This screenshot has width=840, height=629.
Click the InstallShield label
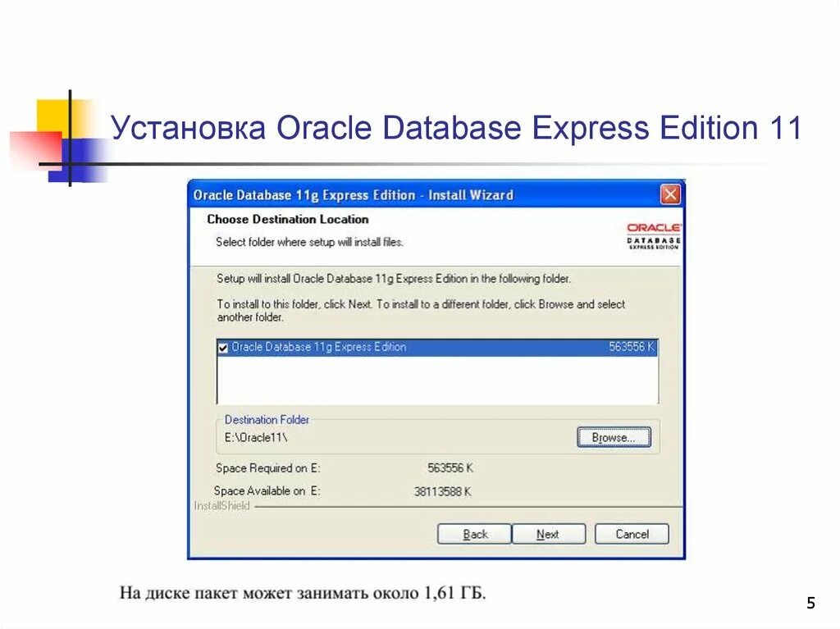221,506
